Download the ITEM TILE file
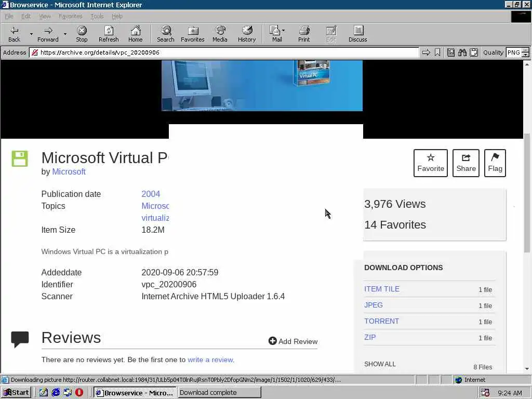532x399 pixels. pos(382,289)
